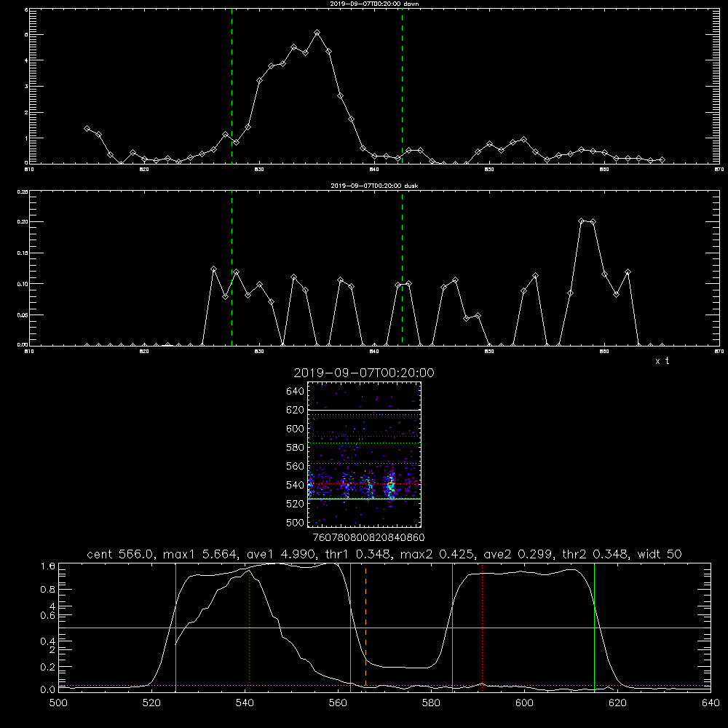Viewport: 728px width, 728px height.
Task: Click the '540' x-axis label of the bottom plot
Action: coord(245,703)
